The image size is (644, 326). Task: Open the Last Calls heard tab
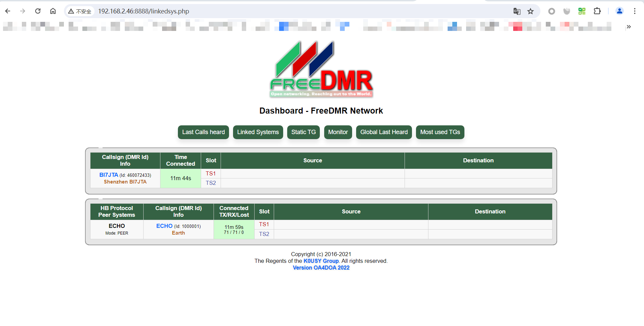(x=203, y=132)
